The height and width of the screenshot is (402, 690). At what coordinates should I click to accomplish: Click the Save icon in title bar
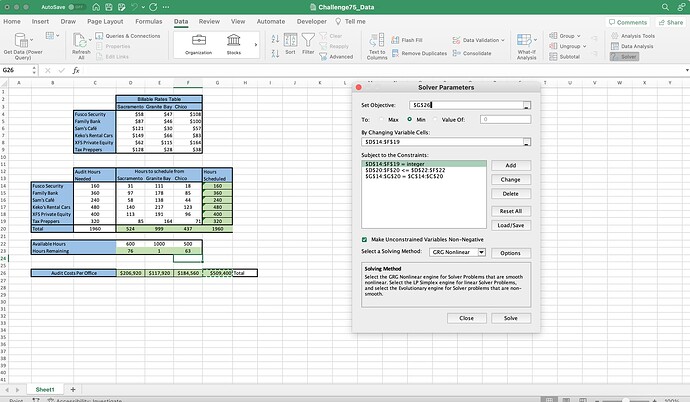[109, 7]
